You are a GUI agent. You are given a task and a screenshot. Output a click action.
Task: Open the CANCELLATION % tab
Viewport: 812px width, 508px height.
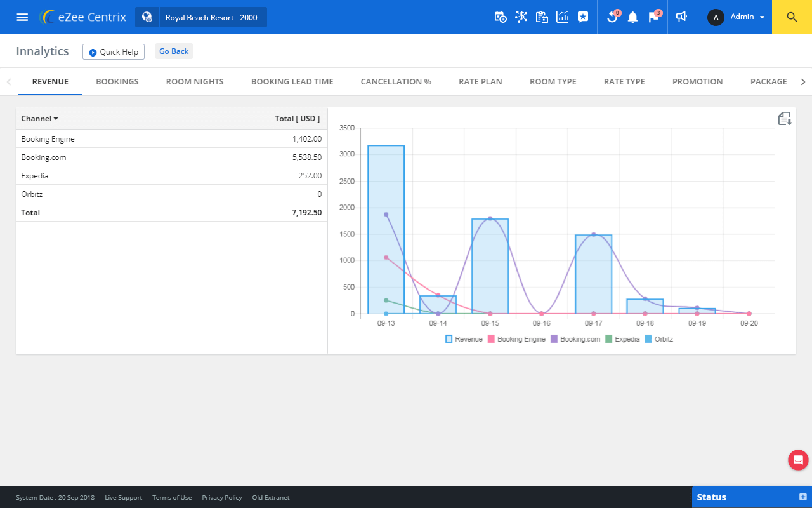395,81
